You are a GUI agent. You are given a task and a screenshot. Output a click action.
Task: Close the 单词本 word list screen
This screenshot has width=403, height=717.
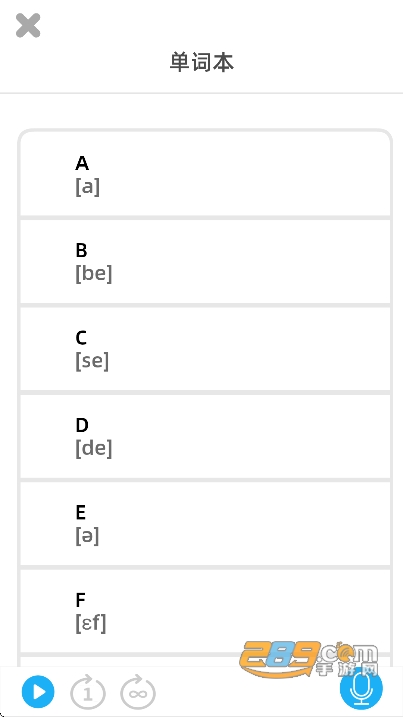tap(28, 25)
